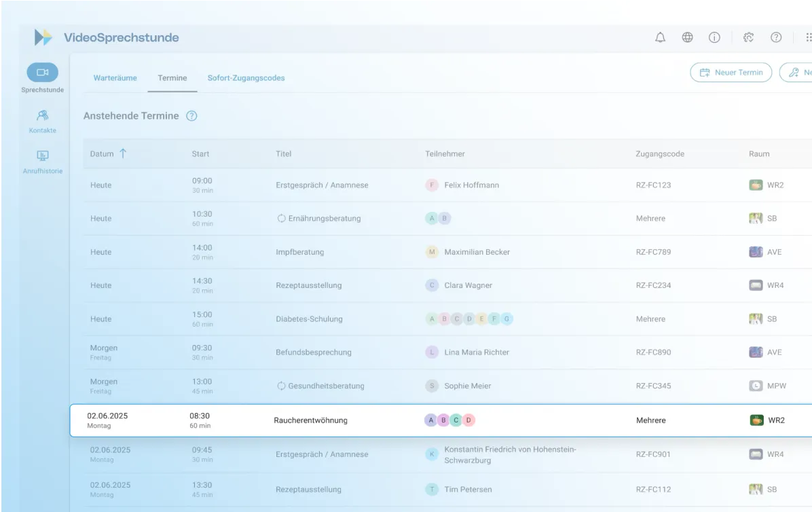Click avatar A in Ernährungsberatung row
Viewport: 812px width, 512px height.
click(432, 219)
